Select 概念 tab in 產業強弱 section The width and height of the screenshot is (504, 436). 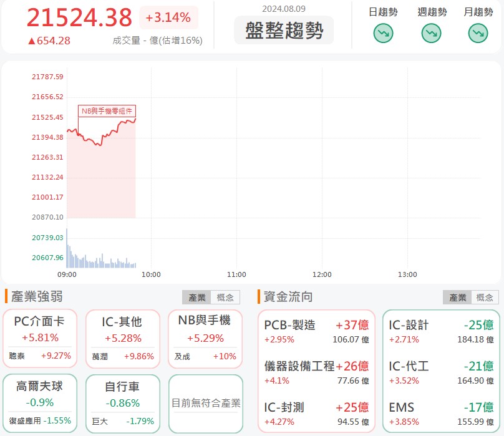coord(225,298)
